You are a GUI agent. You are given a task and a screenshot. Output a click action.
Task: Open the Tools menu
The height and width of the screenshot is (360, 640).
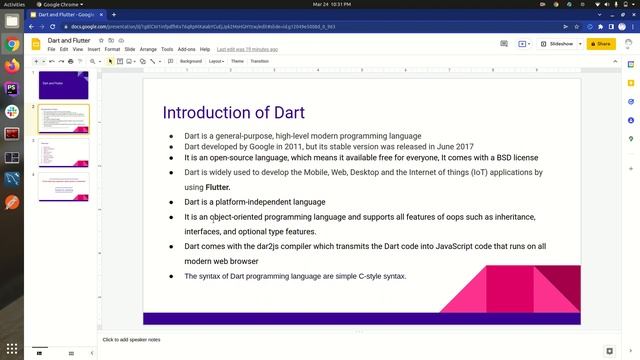point(167,49)
